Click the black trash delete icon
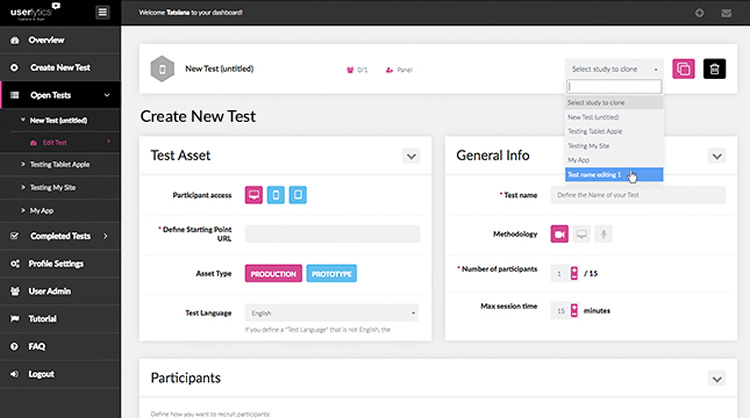 pyautogui.click(x=714, y=69)
